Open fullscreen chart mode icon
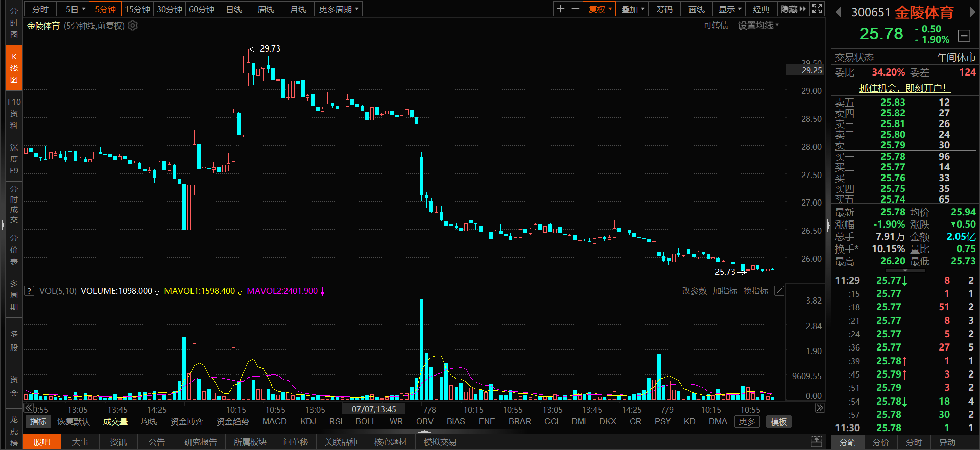Image resolution: width=980 pixels, height=450 pixels. tap(817, 9)
